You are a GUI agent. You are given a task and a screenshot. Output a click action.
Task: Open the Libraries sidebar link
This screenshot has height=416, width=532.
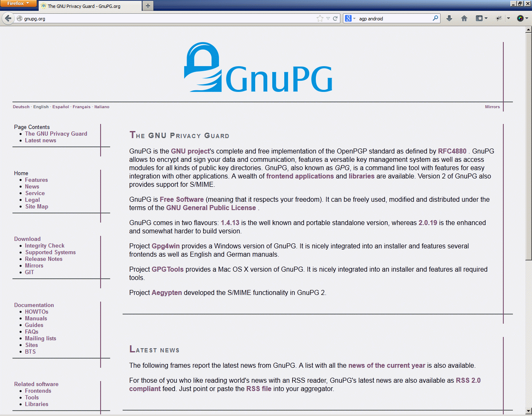(x=37, y=404)
